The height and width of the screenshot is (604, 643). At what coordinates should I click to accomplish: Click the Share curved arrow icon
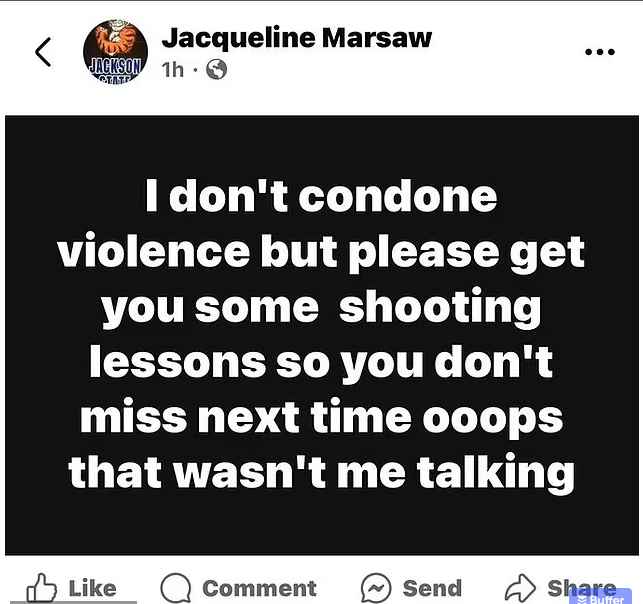pyautogui.click(x=520, y=588)
